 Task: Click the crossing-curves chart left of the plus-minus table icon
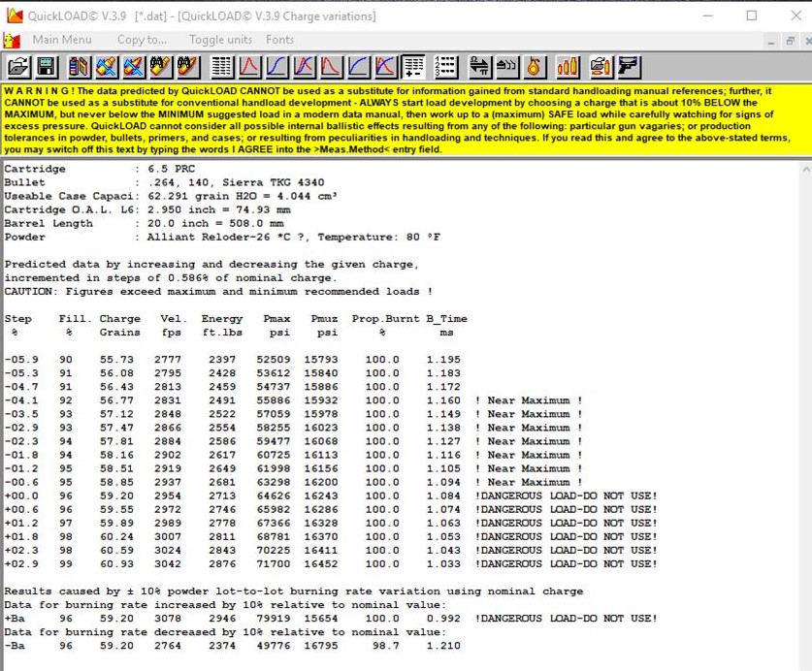(386, 67)
